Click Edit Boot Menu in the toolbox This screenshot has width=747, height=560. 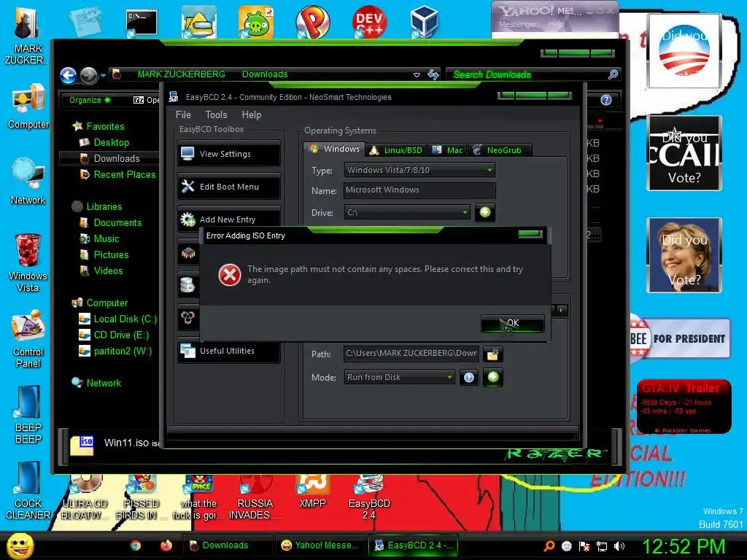pyautogui.click(x=229, y=187)
